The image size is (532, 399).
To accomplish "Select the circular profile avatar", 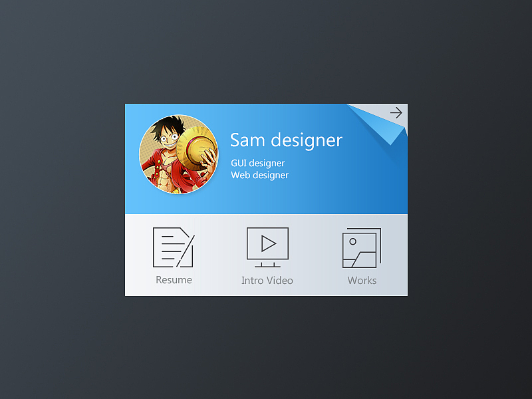I will [x=179, y=154].
